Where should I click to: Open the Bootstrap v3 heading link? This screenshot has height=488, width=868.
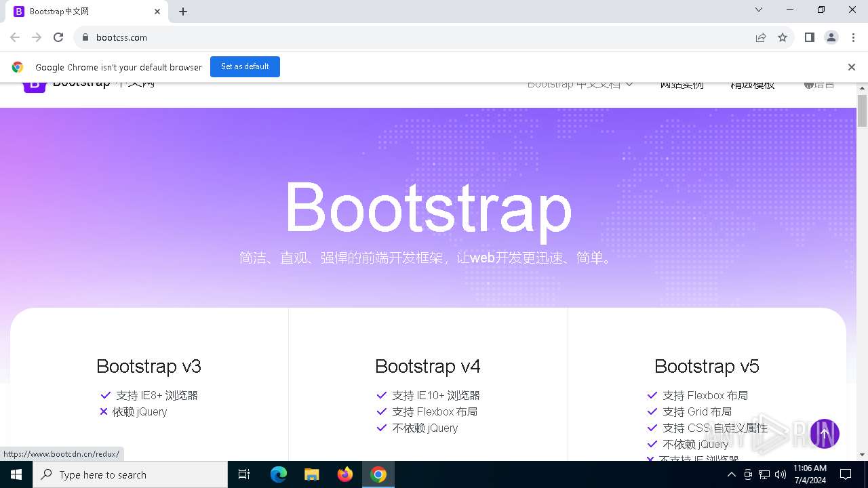tap(149, 366)
